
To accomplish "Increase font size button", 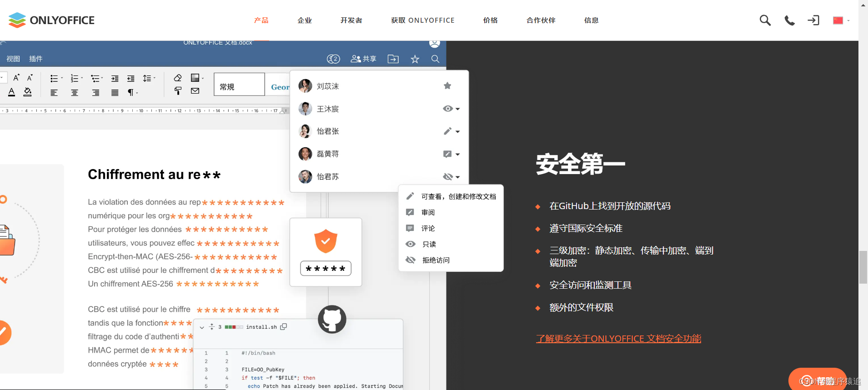I will (x=16, y=77).
